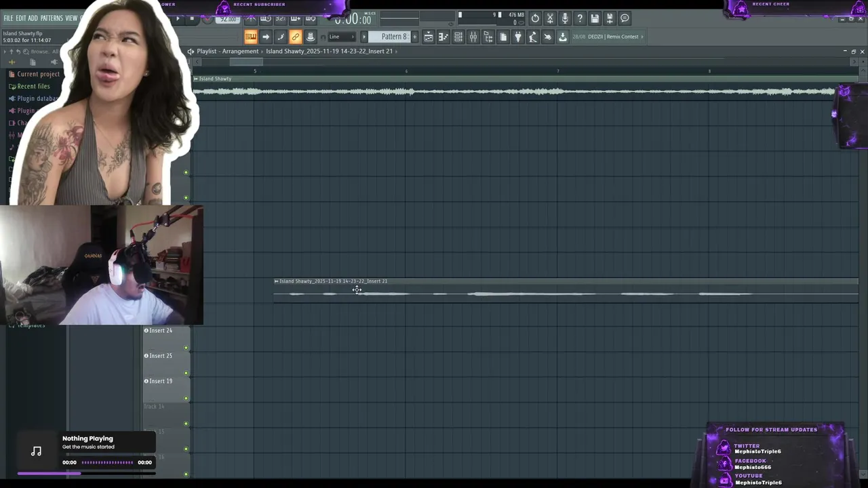Open the Channel rack icon
Image resolution: width=868 pixels, height=488 pixels.
[458, 37]
